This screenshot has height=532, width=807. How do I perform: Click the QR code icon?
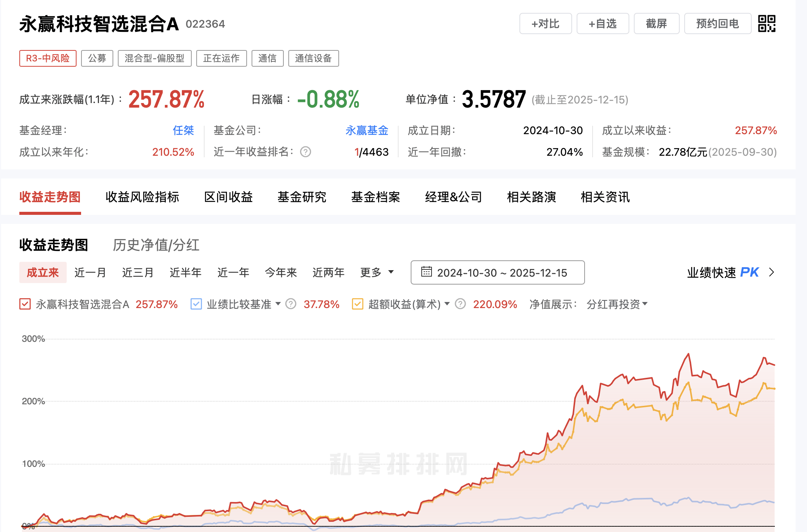766,23
